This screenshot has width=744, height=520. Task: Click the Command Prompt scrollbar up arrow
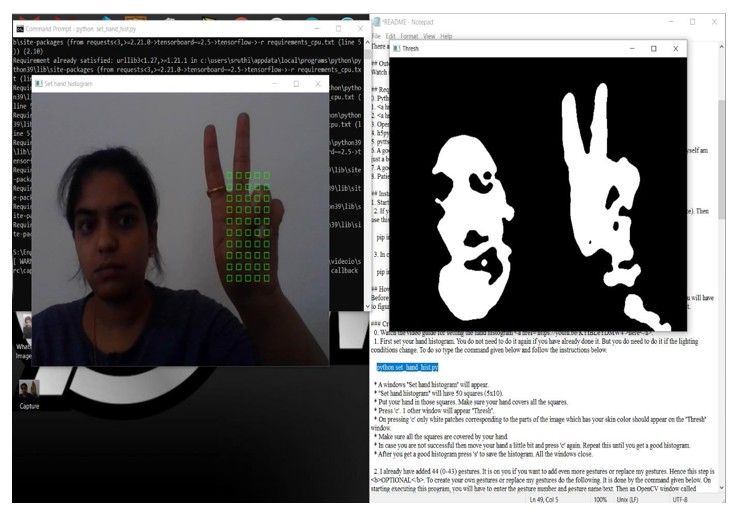click(x=366, y=43)
